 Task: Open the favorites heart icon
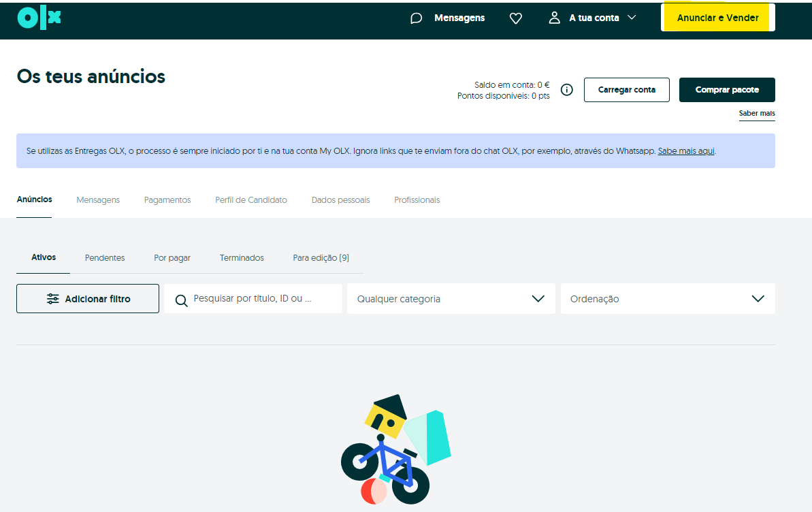click(516, 18)
